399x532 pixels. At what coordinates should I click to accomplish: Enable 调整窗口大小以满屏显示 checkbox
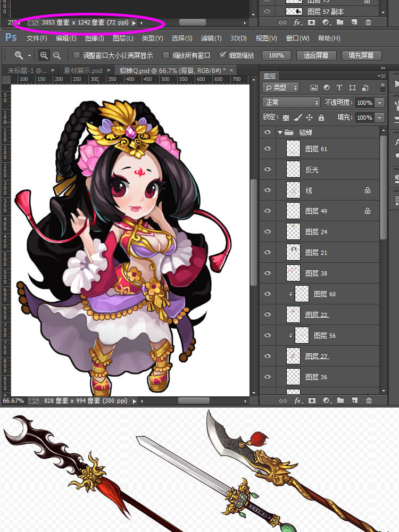pos(77,55)
